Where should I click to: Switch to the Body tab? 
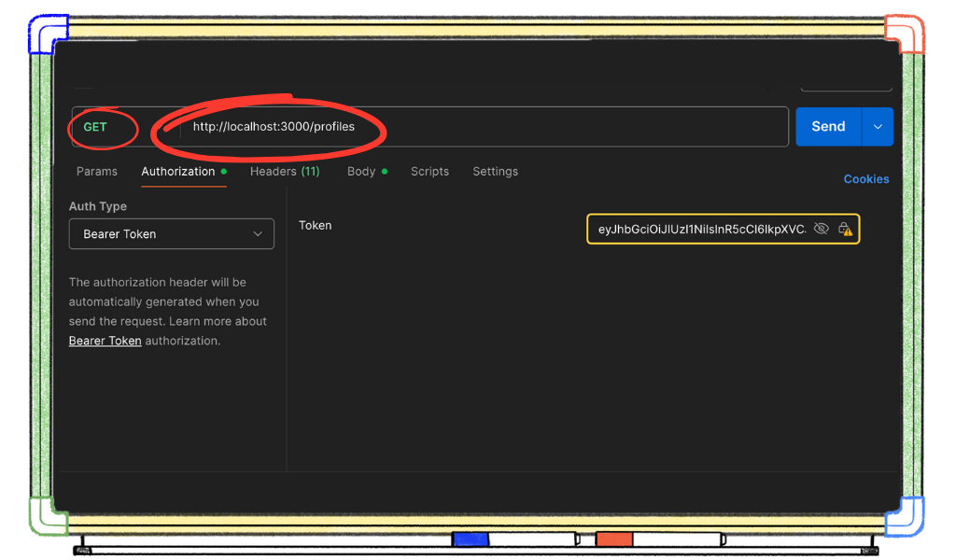coord(360,171)
